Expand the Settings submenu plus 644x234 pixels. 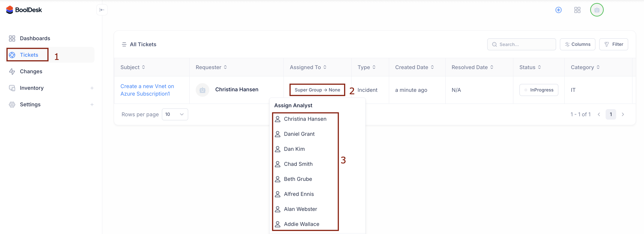coord(92,105)
